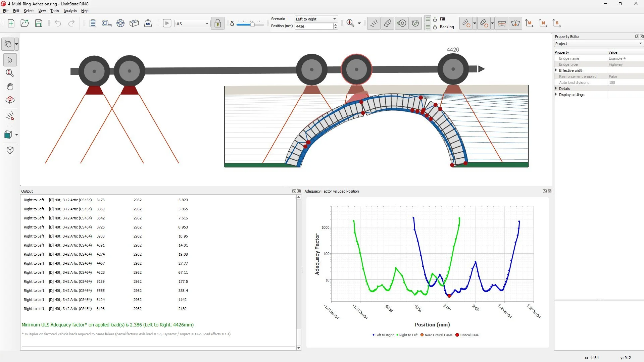Enable the Fill checkbox
The height and width of the screenshot is (362, 644).
pyautogui.click(x=434, y=19)
